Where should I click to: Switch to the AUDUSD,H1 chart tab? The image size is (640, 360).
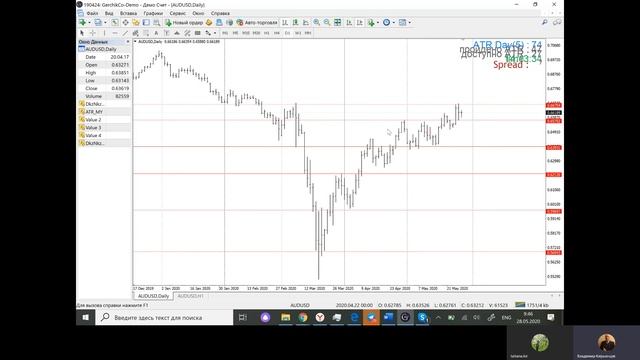coord(191,296)
